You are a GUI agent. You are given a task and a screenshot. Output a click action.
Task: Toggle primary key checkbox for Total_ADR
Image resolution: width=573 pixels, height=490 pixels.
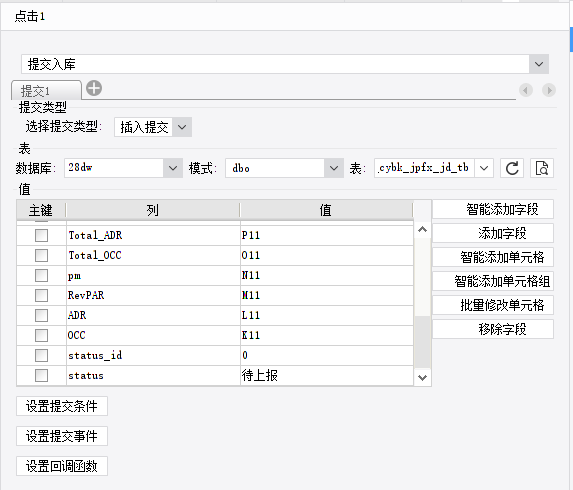[41, 235]
